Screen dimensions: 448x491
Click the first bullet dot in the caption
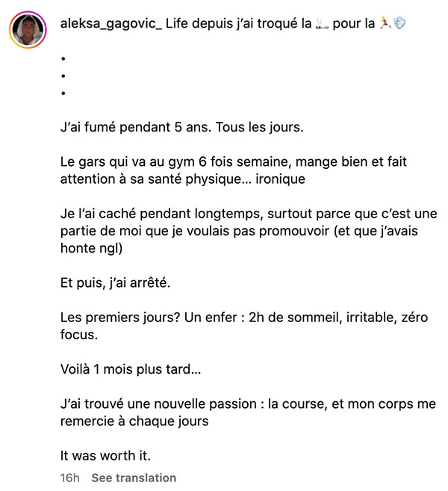(x=63, y=58)
